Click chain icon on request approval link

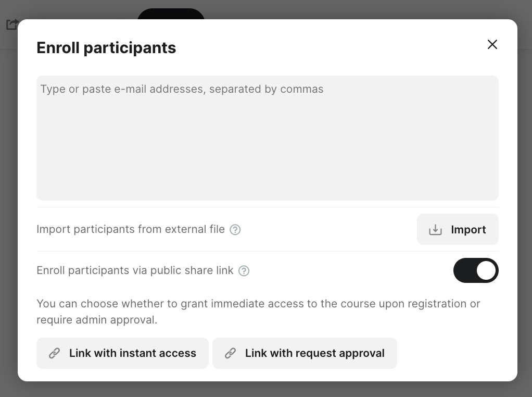coord(231,353)
